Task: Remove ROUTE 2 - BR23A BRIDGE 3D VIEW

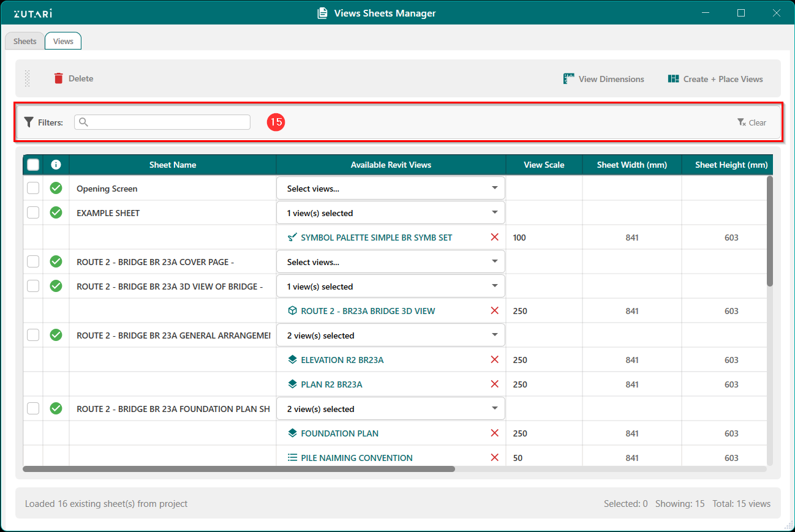Action: 494,311
